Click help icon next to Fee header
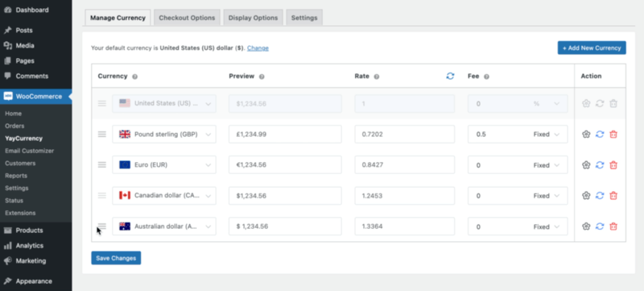Image resolution: width=644 pixels, height=291 pixels. (x=486, y=77)
